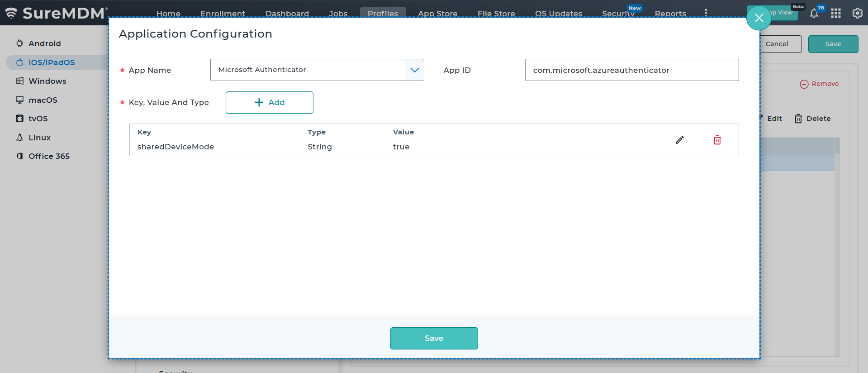
Task: Select the true value cell
Action: click(x=401, y=147)
